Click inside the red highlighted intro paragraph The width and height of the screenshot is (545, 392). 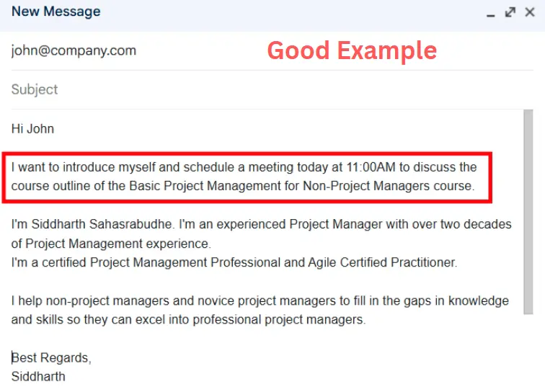coord(247,177)
